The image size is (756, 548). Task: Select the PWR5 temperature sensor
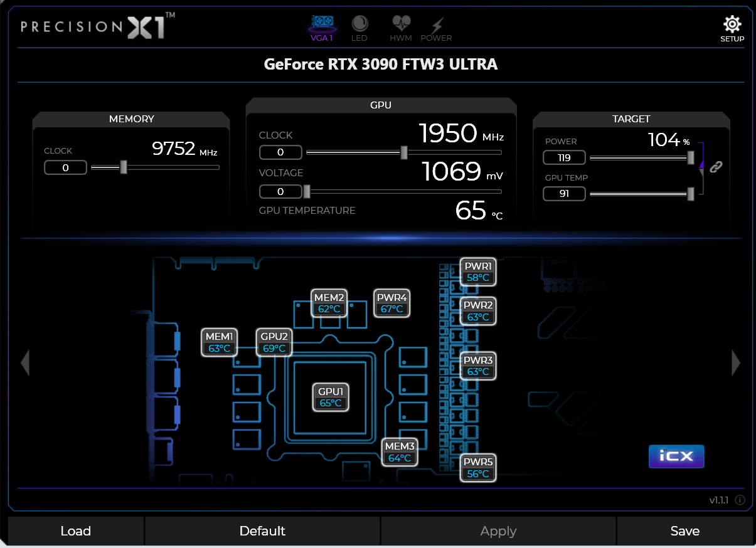478,468
